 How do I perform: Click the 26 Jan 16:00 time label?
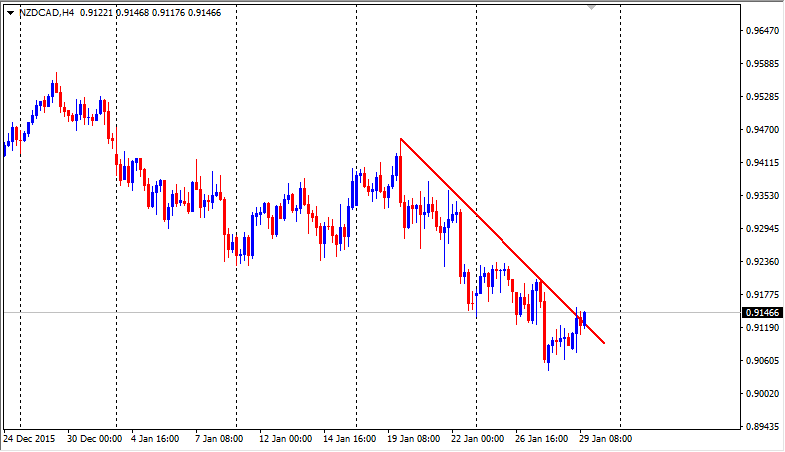point(542,438)
